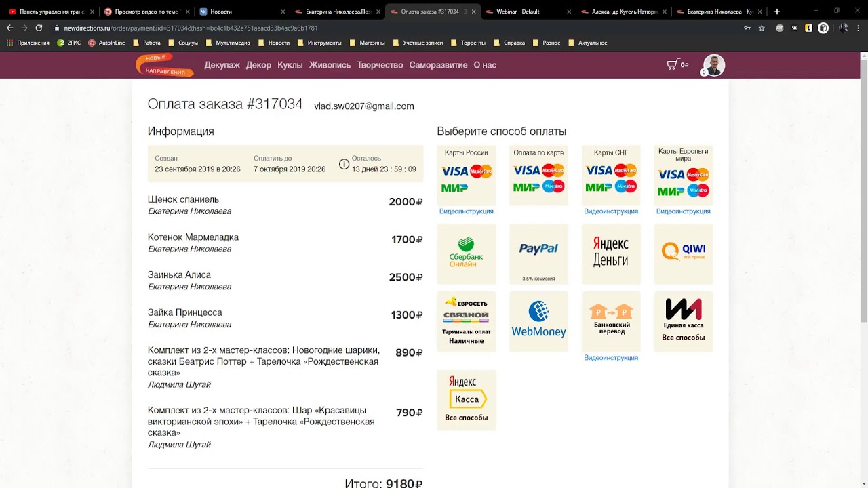Screen dimensions: 868x488
Task: Switch to the VK Новости tab
Action: click(x=241, y=12)
